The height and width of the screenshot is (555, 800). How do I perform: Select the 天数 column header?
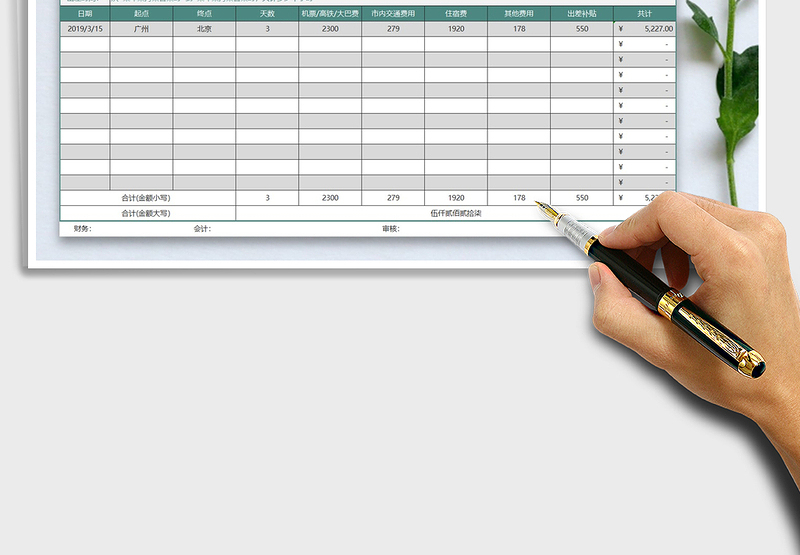tap(267, 14)
